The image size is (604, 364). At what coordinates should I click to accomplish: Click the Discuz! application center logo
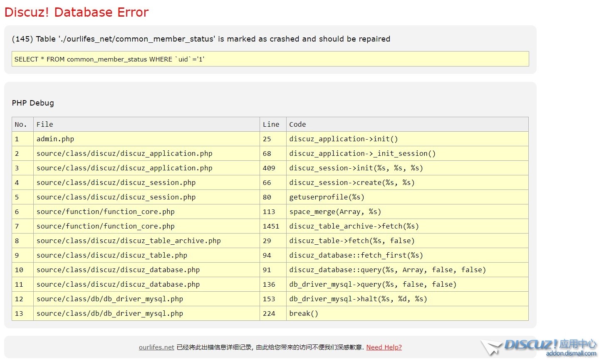click(539, 344)
